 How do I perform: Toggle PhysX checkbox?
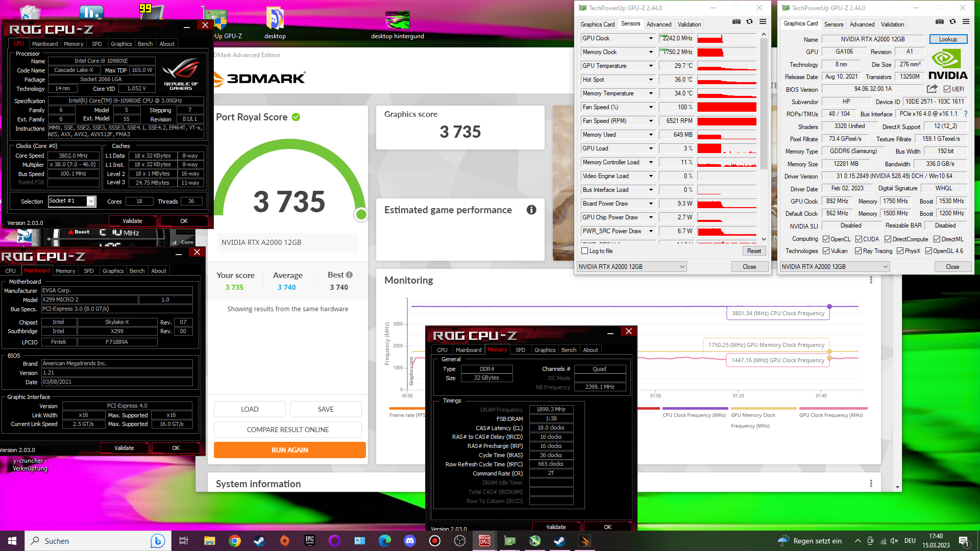900,251
